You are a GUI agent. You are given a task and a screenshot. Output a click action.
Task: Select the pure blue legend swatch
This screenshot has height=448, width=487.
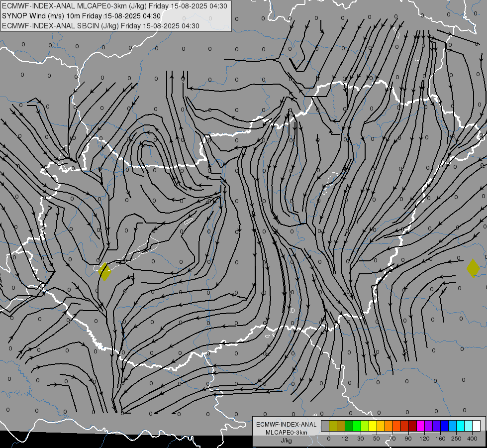pyautogui.click(x=445, y=426)
